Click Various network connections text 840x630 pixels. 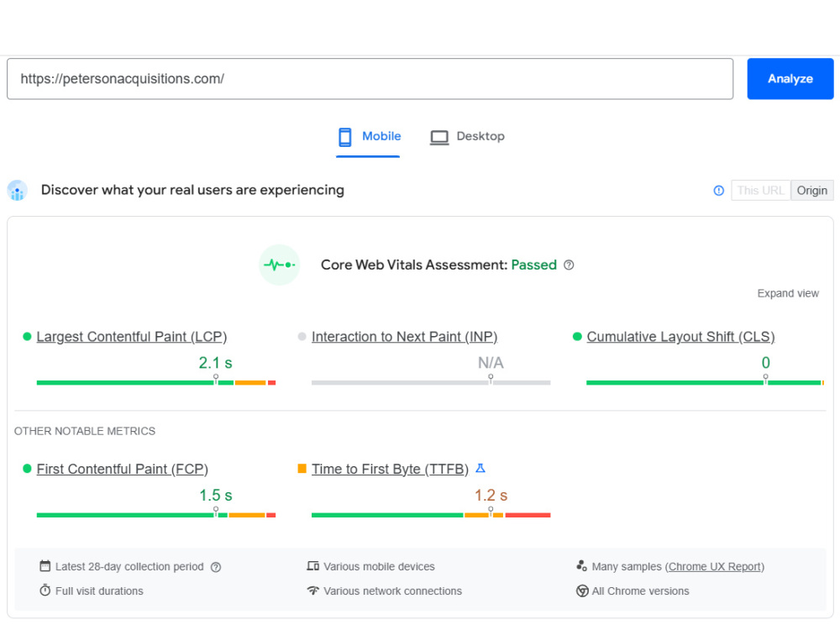click(392, 591)
